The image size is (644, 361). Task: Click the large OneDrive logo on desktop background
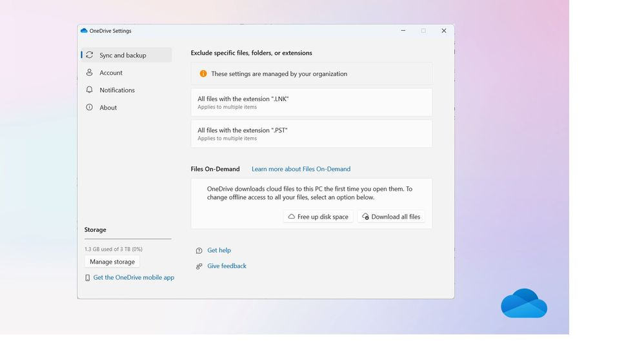524,303
